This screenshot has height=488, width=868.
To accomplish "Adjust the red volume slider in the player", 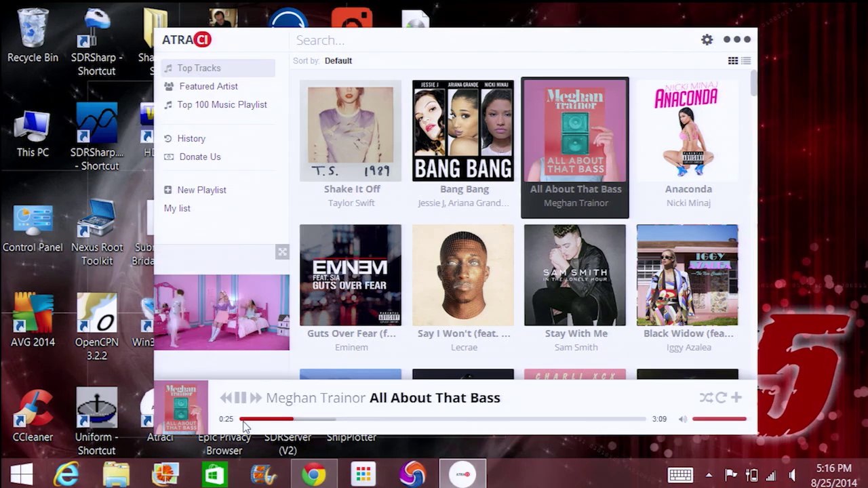I will (719, 419).
